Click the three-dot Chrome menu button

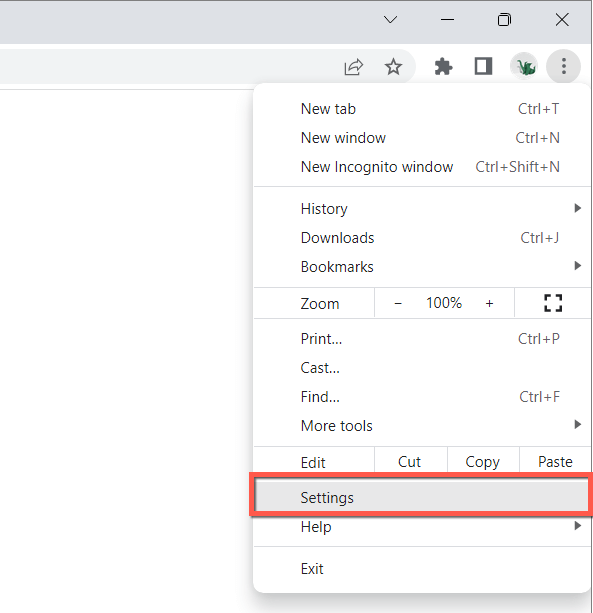(564, 66)
